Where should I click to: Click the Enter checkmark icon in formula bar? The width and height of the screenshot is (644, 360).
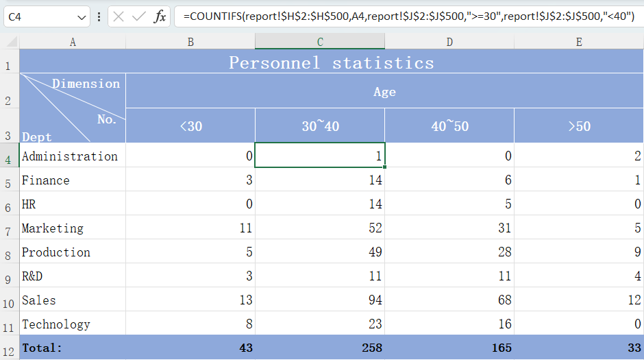(x=139, y=16)
